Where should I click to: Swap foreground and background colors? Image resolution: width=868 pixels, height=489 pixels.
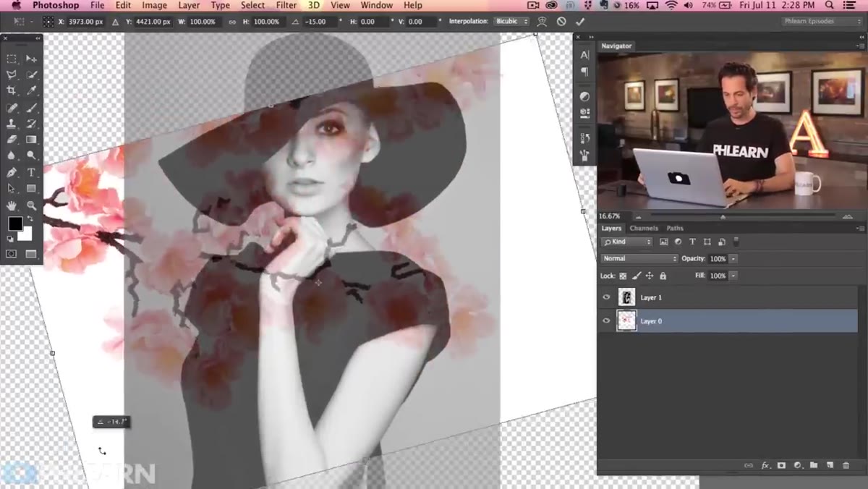[30, 218]
